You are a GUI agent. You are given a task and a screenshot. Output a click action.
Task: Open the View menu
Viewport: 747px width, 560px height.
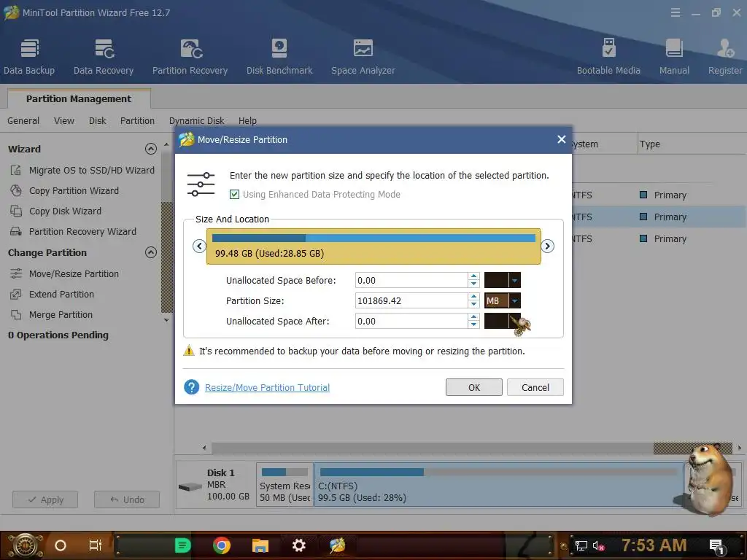tap(64, 121)
